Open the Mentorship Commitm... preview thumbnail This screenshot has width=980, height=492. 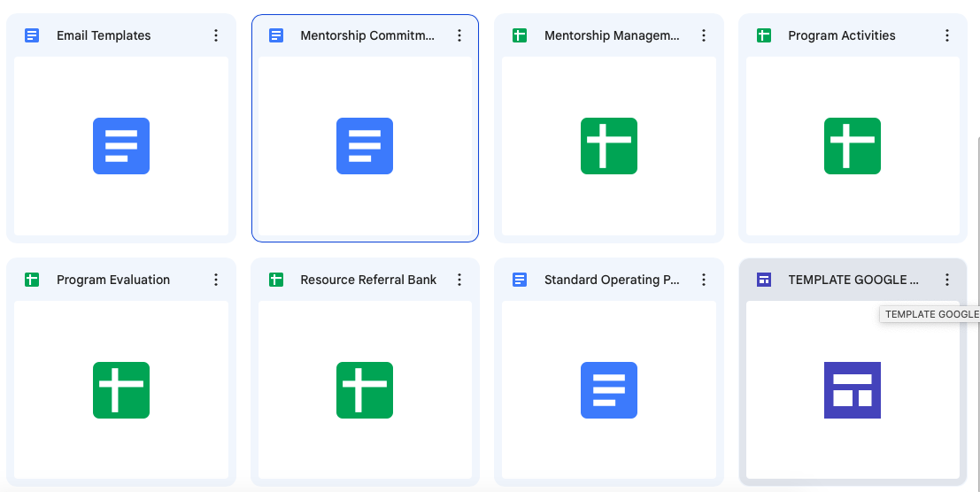[365, 146]
